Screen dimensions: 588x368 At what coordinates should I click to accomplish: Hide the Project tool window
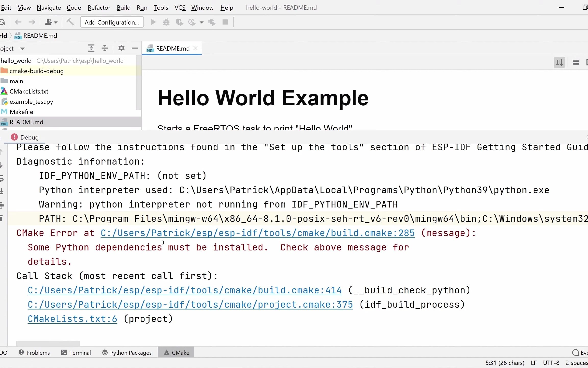(x=134, y=48)
